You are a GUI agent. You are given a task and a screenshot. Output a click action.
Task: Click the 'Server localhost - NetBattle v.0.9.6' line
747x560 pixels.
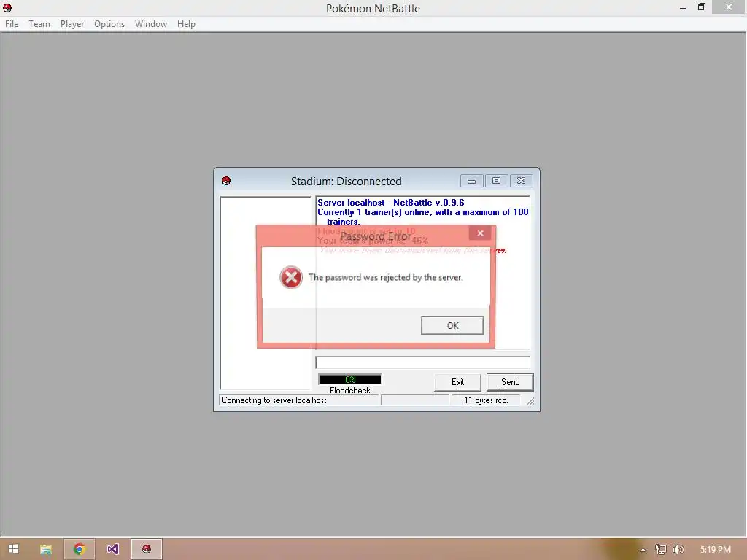pos(391,203)
